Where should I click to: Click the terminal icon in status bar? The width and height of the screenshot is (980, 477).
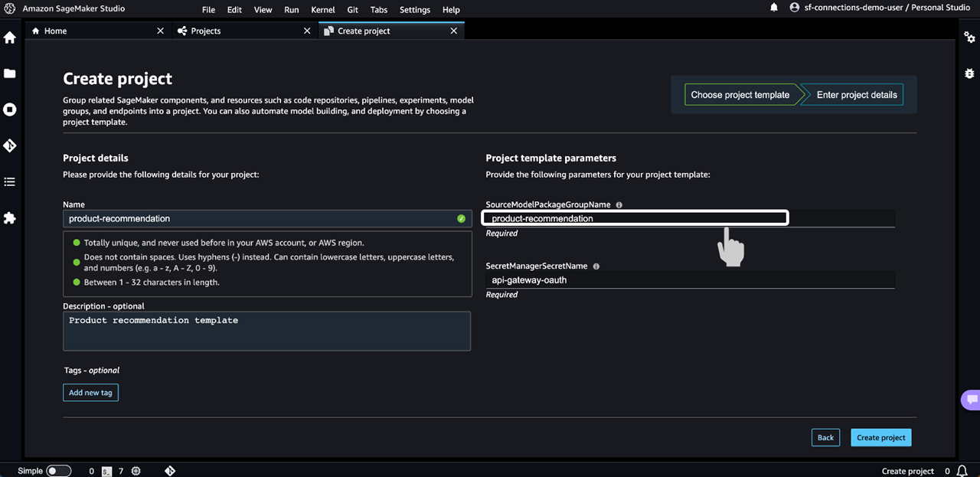pos(107,471)
